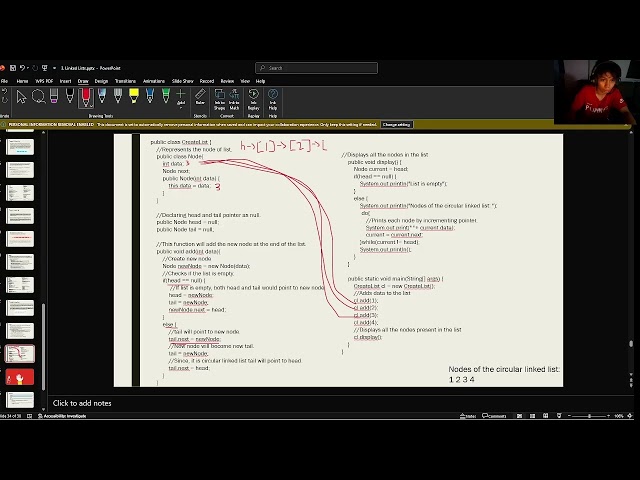Click the ribbon Redo arrow

point(4,100)
